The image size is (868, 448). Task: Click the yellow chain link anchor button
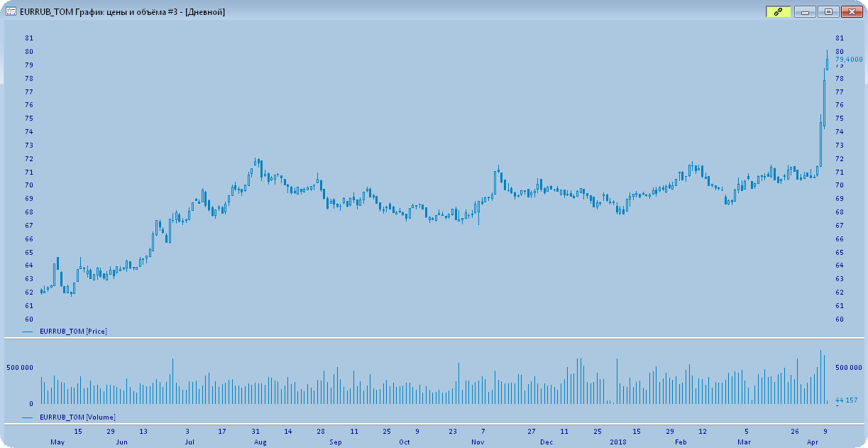tap(777, 11)
